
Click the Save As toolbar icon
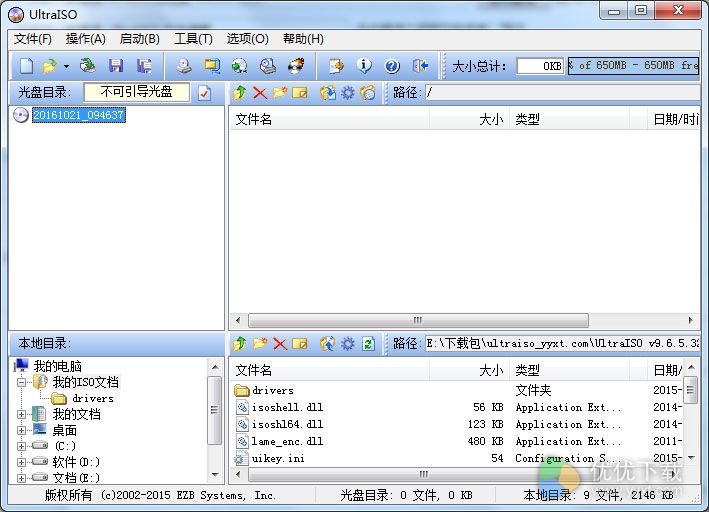point(144,66)
